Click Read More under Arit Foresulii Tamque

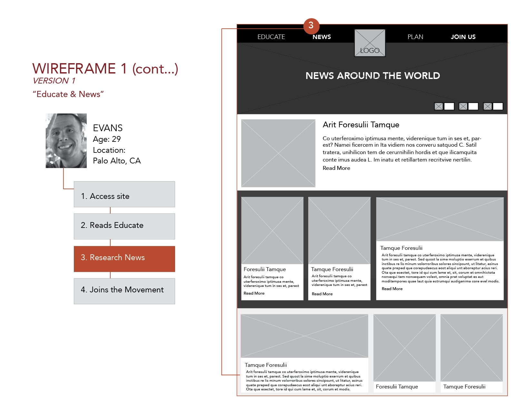(x=336, y=168)
